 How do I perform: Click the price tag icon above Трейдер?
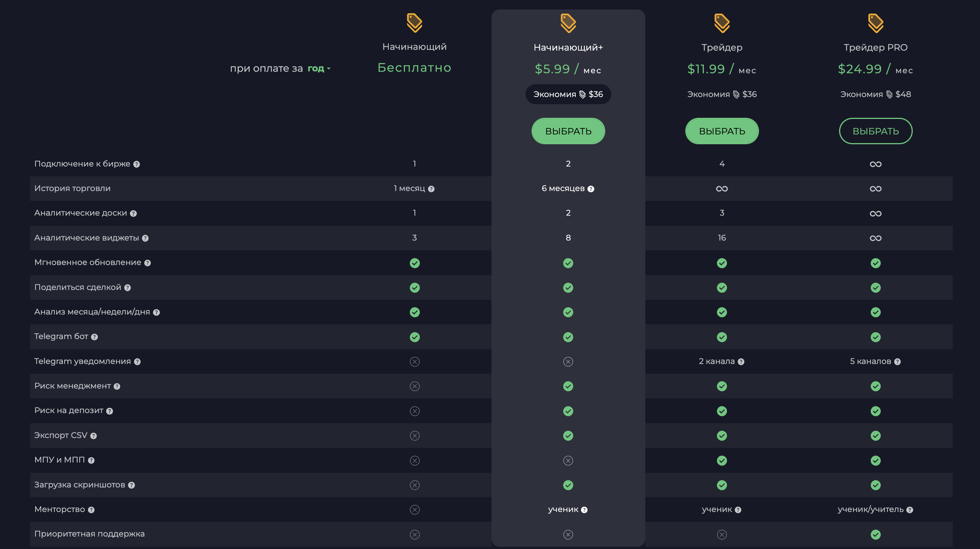pos(722,23)
